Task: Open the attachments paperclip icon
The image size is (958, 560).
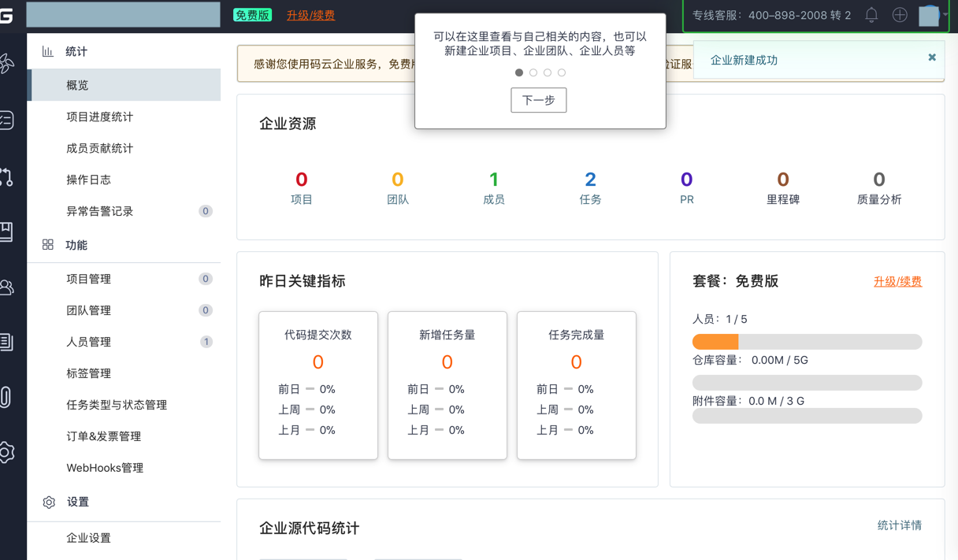Action: pos(6,396)
